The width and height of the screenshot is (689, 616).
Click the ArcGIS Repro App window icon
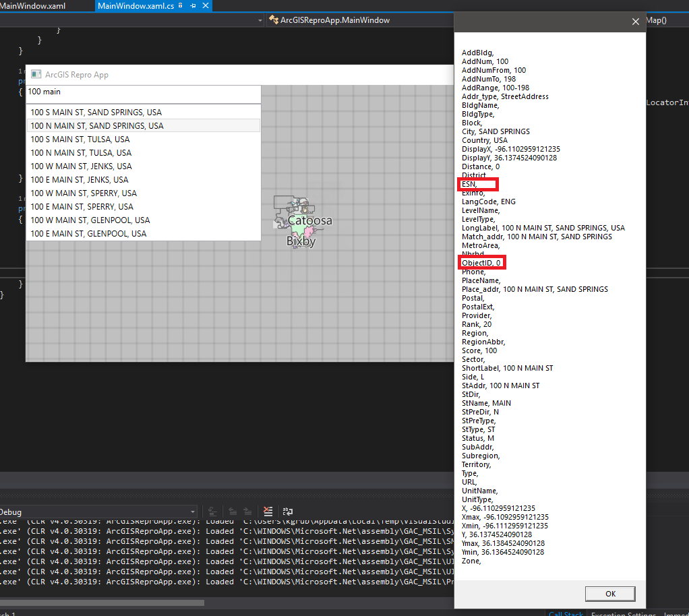pyautogui.click(x=36, y=75)
